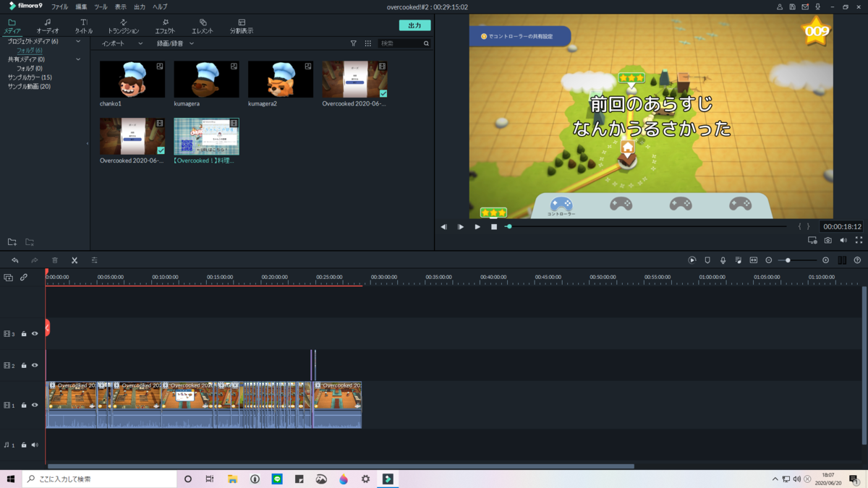Screen dimensions: 868x488
Task: Create a new media folder at bottom left
Action: point(12,242)
